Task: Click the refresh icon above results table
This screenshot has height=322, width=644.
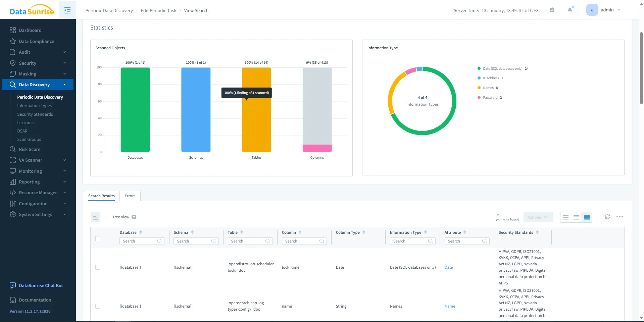Action: click(607, 217)
